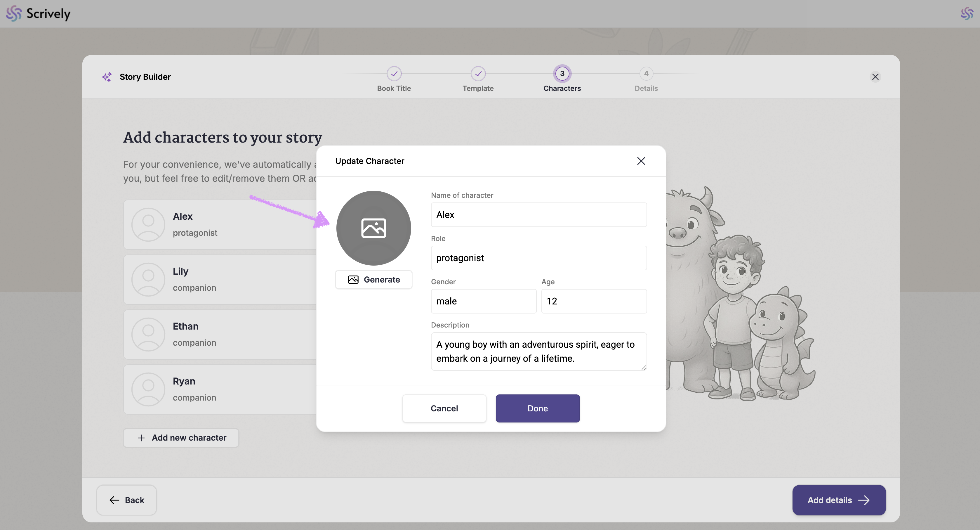Click Add new character button
This screenshot has height=530, width=980.
(x=181, y=437)
